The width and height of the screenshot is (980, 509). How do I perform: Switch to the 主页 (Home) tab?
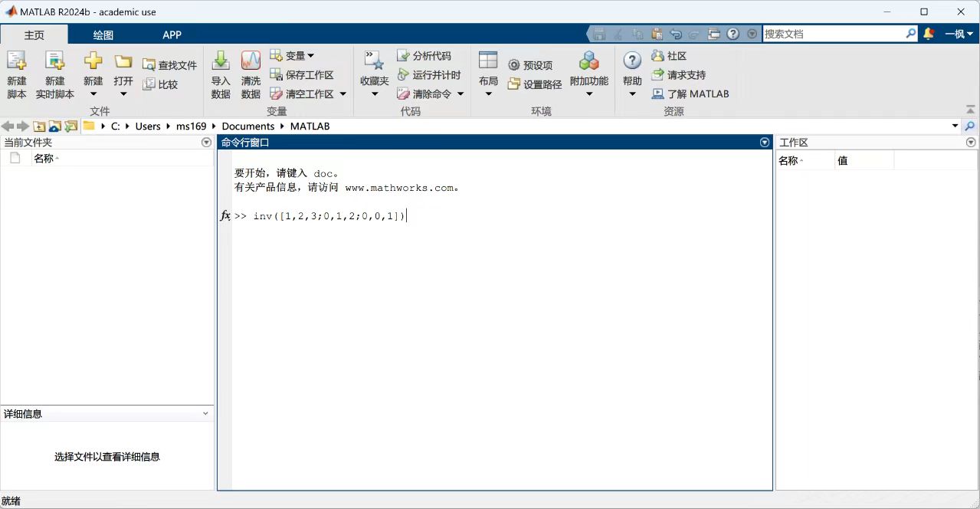[34, 34]
